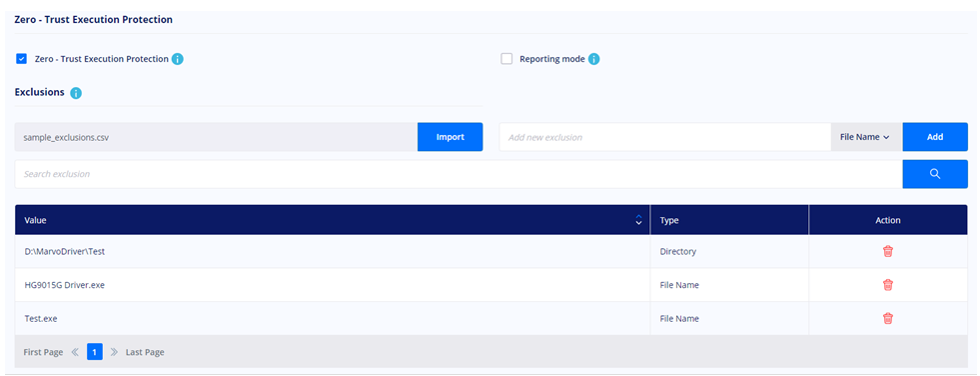Open the Exclusions info tooltip icon
This screenshot has height=376, width=980.
[x=76, y=93]
